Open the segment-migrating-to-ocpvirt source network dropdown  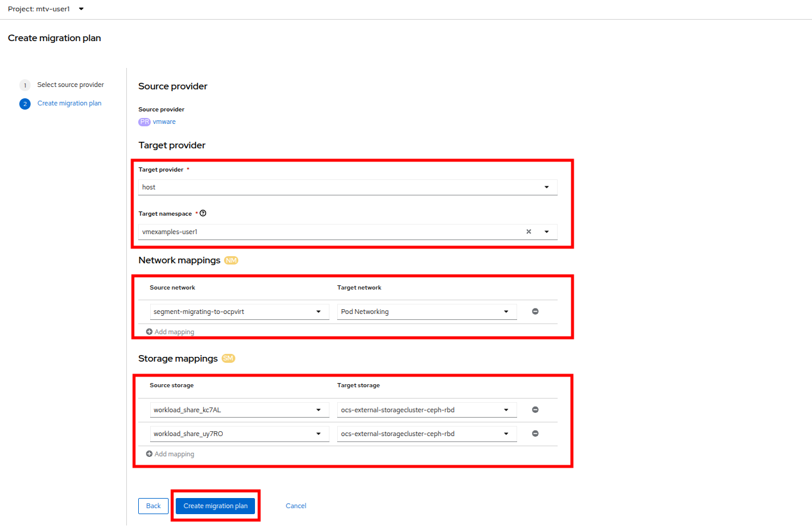click(x=239, y=312)
